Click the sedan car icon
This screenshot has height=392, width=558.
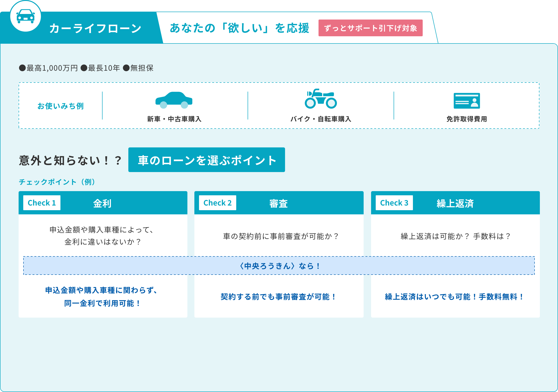tap(174, 100)
